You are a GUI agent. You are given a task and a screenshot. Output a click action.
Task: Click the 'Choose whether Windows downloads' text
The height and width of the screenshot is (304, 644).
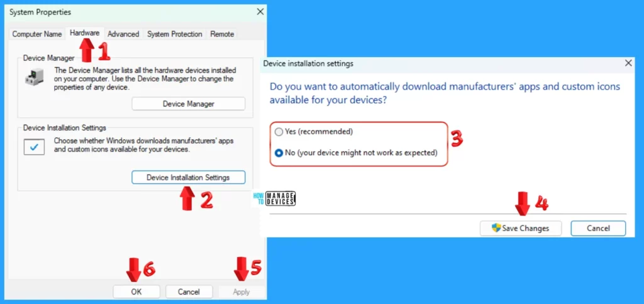click(144, 145)
